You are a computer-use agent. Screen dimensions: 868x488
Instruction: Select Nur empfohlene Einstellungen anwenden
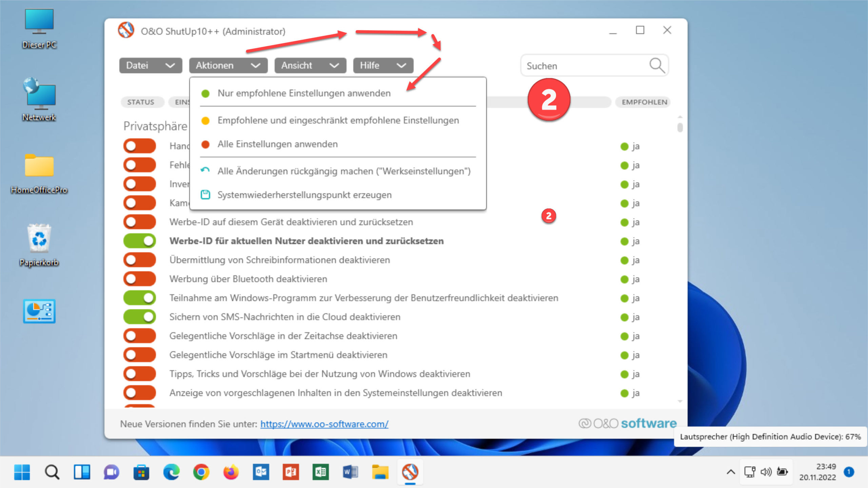click(304, 93)
